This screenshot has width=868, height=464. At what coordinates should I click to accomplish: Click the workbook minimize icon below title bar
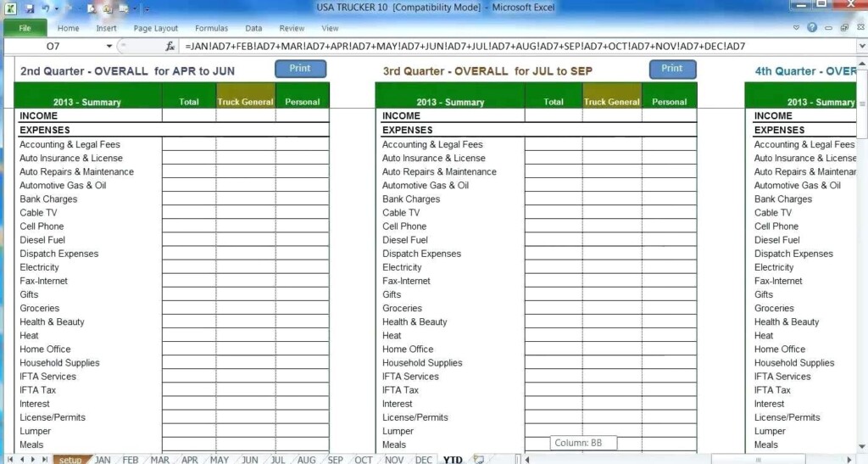pos(828,28)
